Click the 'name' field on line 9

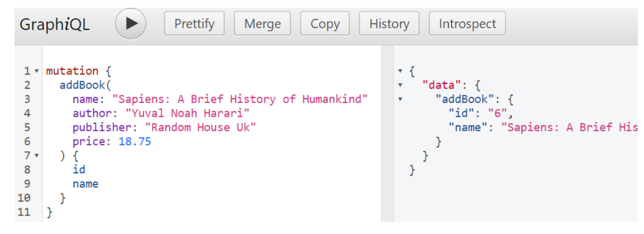tap(86, 184)
